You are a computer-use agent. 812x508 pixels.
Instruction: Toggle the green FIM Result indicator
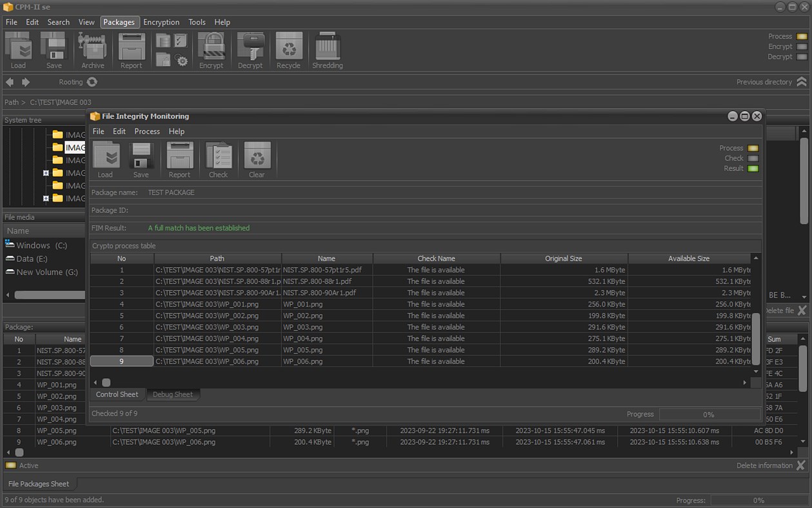pyautogui.click(x=753, y=168)
